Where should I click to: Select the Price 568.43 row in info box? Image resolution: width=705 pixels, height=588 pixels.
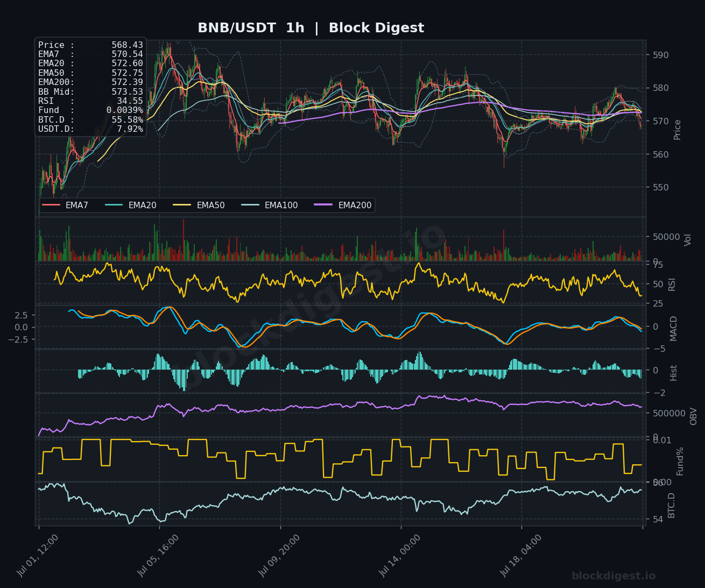(90, 45)
